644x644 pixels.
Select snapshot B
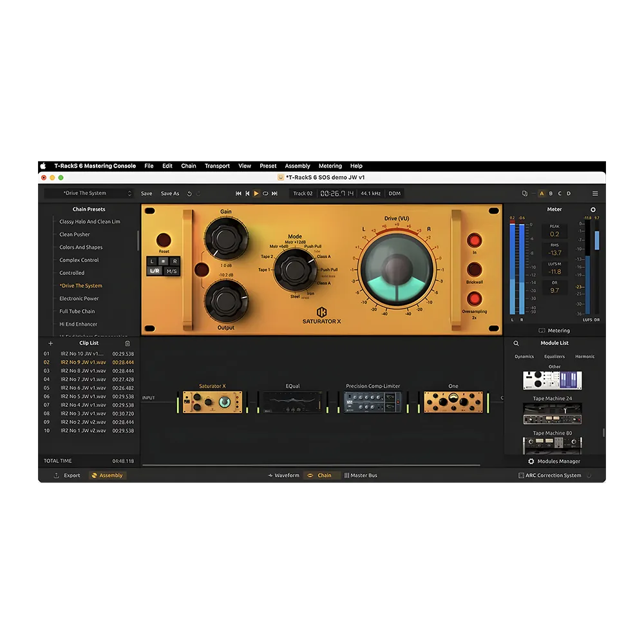click(x=551, y=193)
